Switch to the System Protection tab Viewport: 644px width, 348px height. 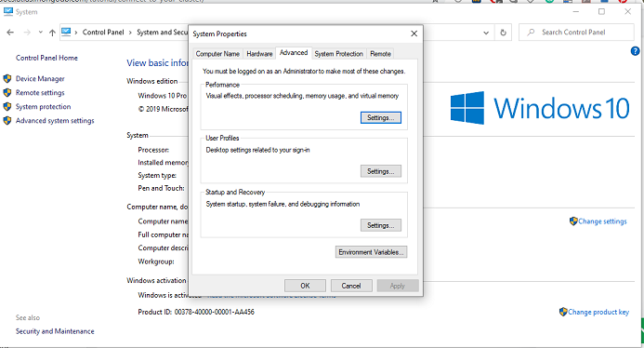coord(339,54)
